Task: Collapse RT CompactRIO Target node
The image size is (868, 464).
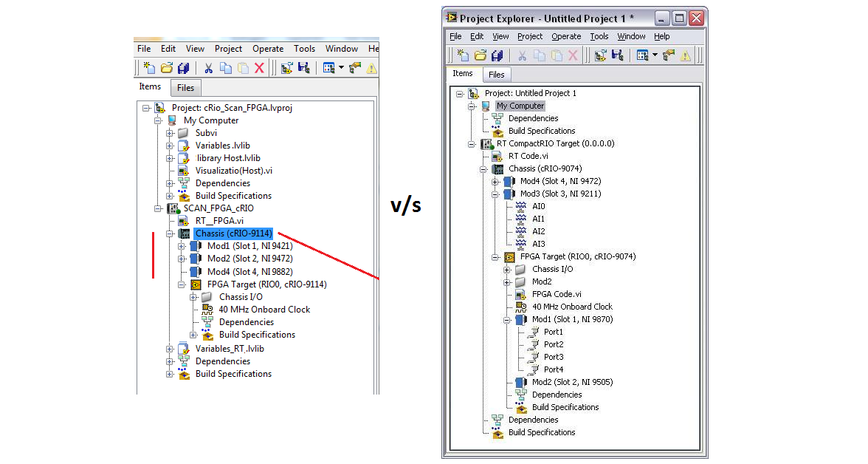Action: coord(471,143)
